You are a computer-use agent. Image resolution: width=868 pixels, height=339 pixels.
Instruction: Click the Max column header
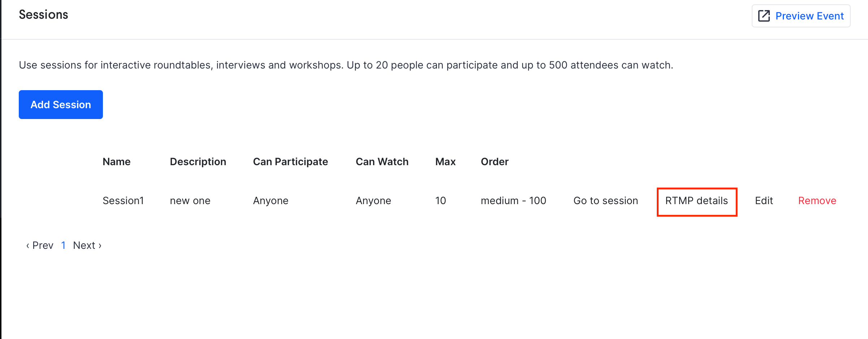[x=445, y=162]
